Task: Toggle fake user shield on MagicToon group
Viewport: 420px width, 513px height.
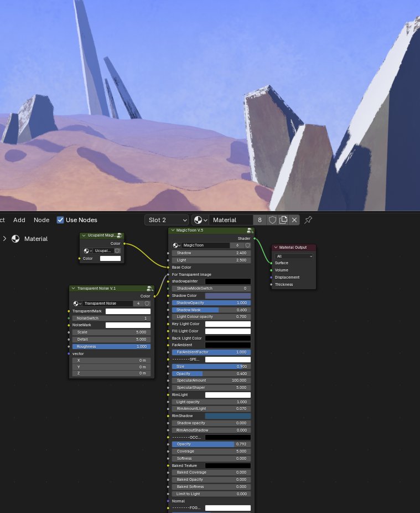Action: pyautogui.click(x=248, y=245)
